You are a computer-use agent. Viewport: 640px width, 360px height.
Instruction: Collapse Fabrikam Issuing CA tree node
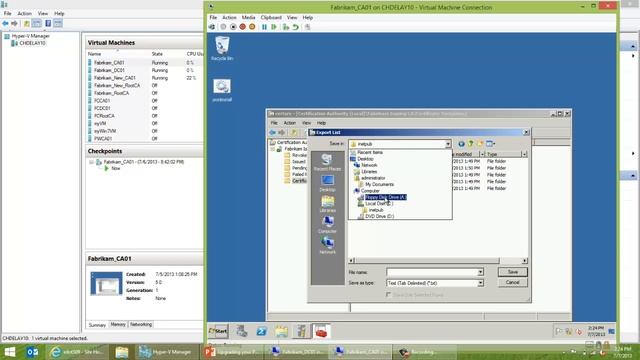coord(273,149)
